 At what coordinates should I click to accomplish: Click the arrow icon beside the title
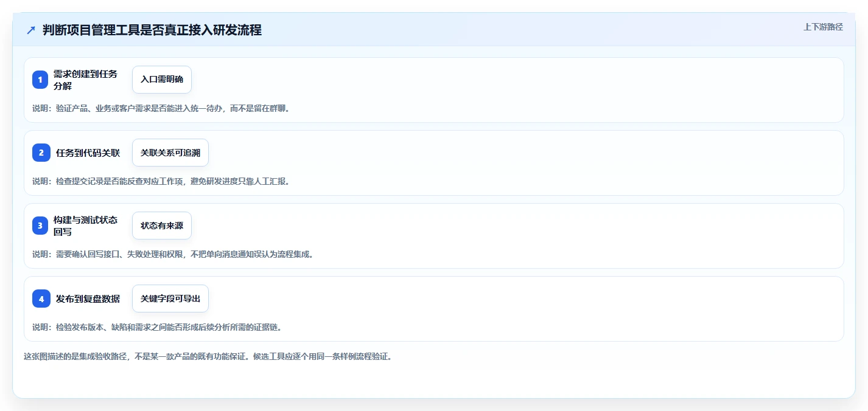coord(31,30)
